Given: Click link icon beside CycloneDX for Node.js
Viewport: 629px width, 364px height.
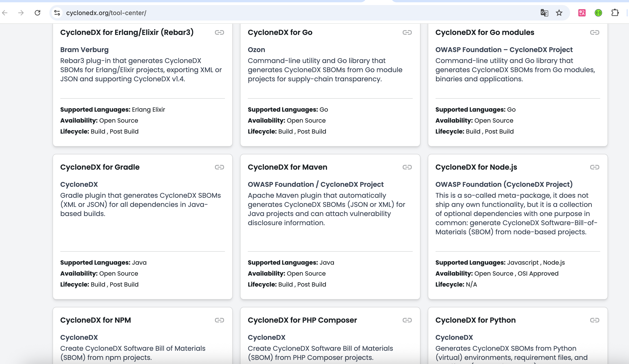Looking at the screenshot, I should [594, 167].
